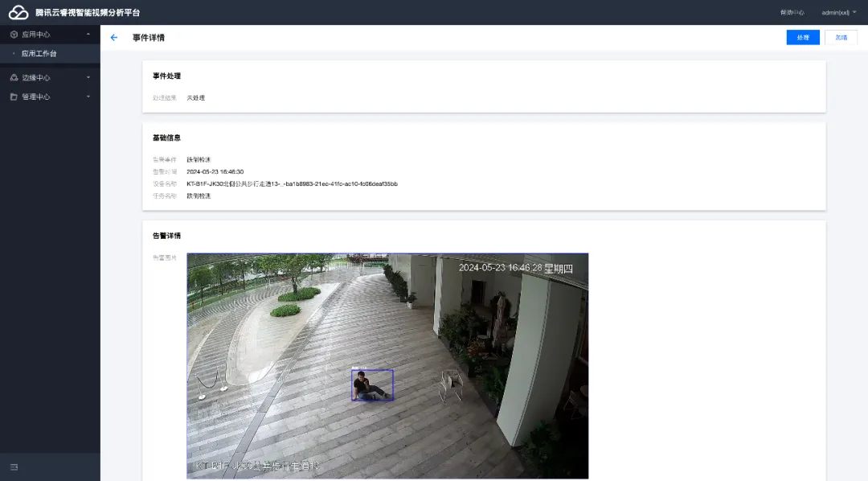Expand the 管理中心 menu chevron
The width and height of the screenshot is (868, 481).
[x=88, y=97]
